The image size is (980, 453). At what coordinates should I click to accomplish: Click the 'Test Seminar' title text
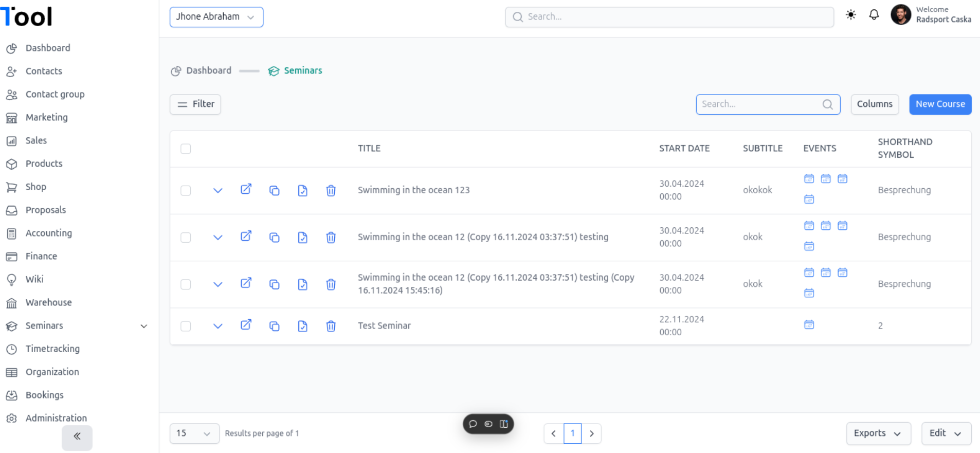pyautogui.click(x=384, y=326)
